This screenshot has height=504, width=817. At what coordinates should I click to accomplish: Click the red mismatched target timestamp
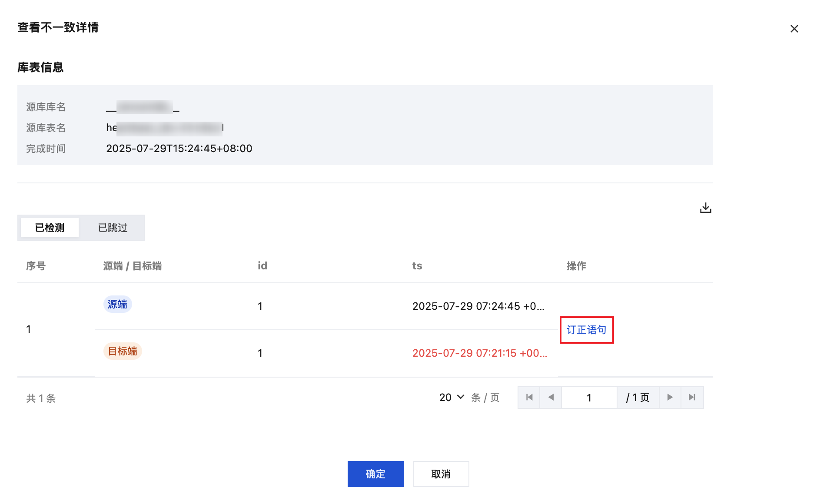pos(479,353)
